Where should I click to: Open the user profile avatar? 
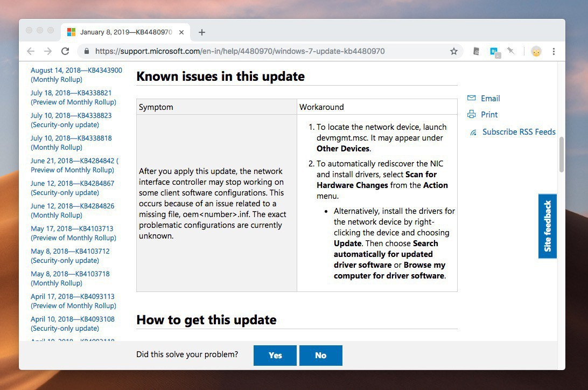[x=536, y=51]
